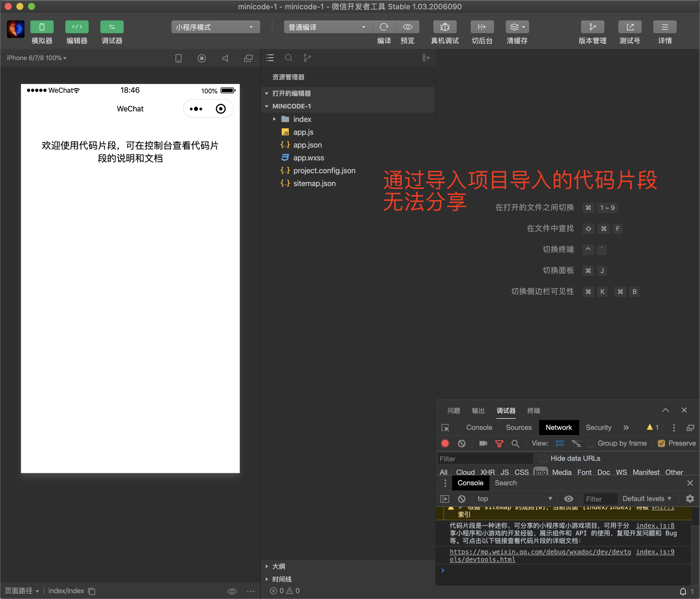Switch to the 终端 terminal tab
The height and width of the screenshot is (599, 700).
coord(533,411)
